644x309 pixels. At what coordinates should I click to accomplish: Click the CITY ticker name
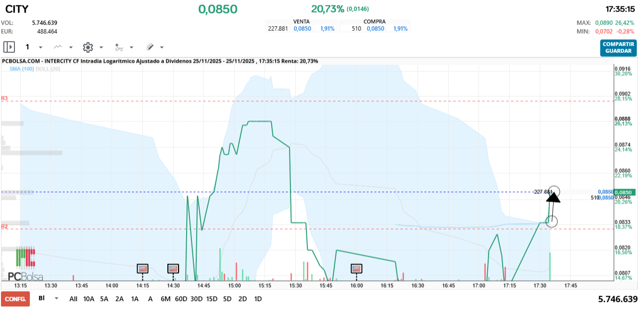click(17, 9)
